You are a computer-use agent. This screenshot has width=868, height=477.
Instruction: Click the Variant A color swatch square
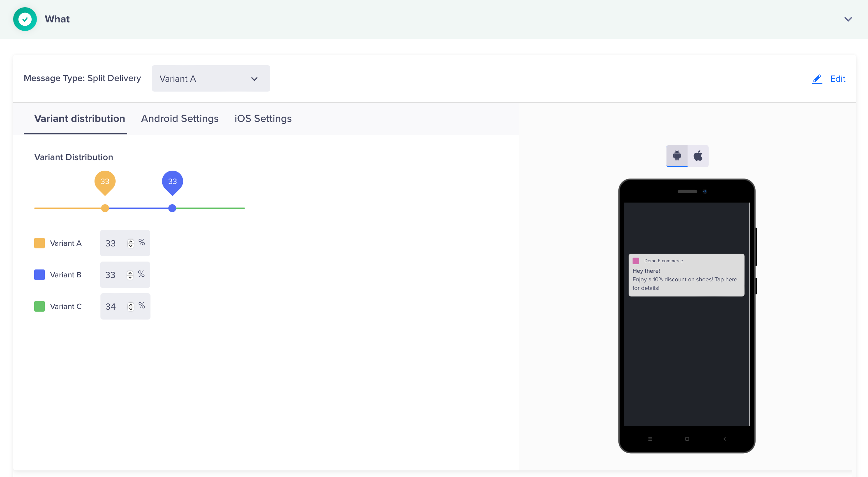39,243
